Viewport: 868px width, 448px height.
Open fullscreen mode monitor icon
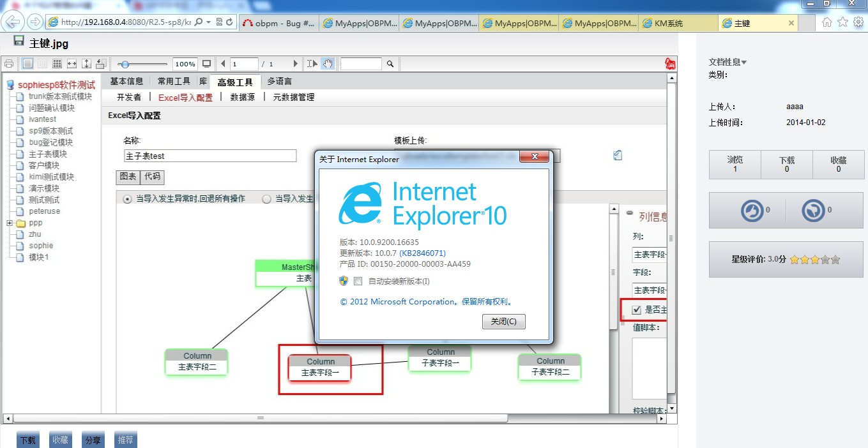pos(206,64)
